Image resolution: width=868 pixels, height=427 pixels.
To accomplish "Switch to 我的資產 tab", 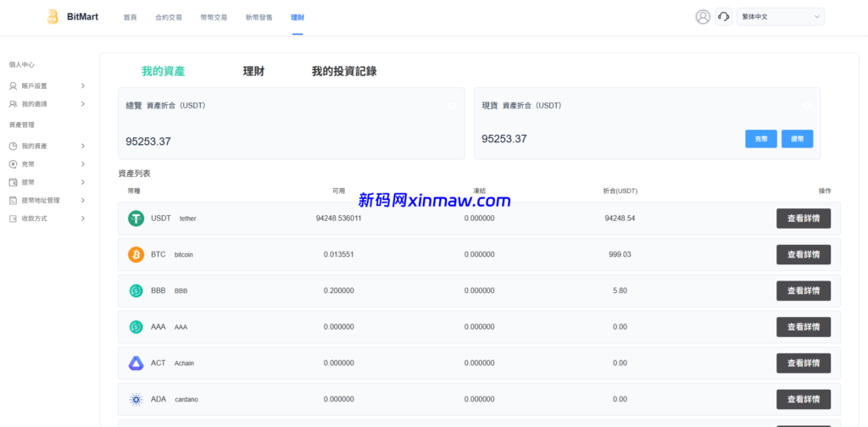I will click(164, 71).
